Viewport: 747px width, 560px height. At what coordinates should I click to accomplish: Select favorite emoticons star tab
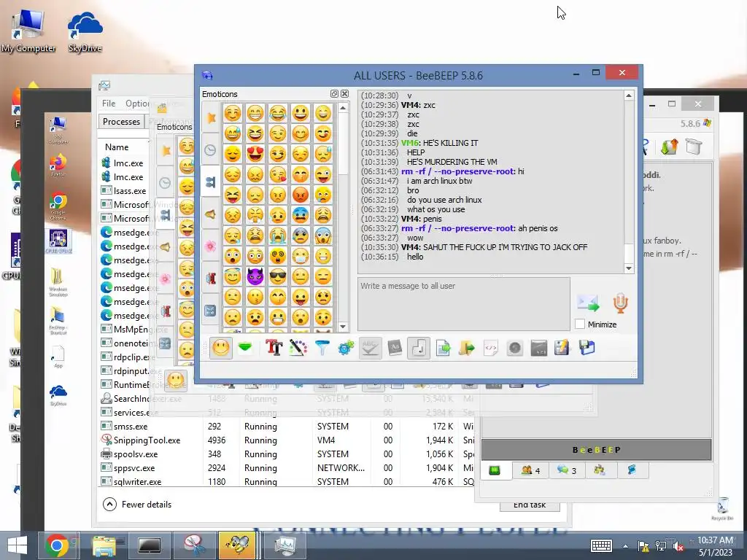tap(211, 117)
